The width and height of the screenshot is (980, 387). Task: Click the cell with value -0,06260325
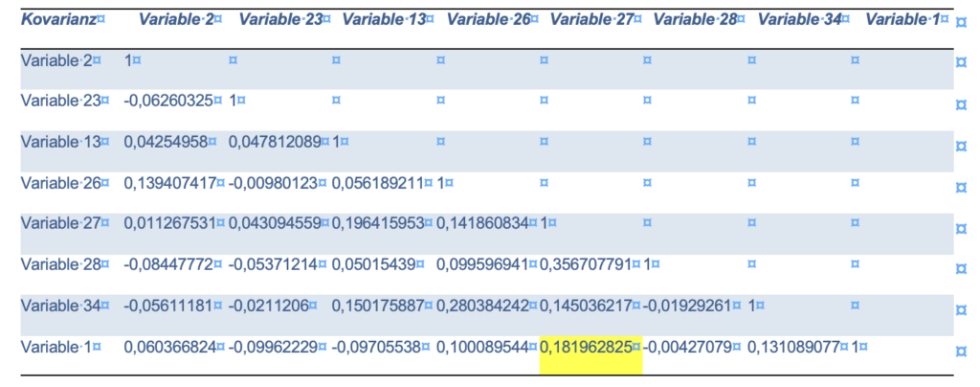coord(170,101)
